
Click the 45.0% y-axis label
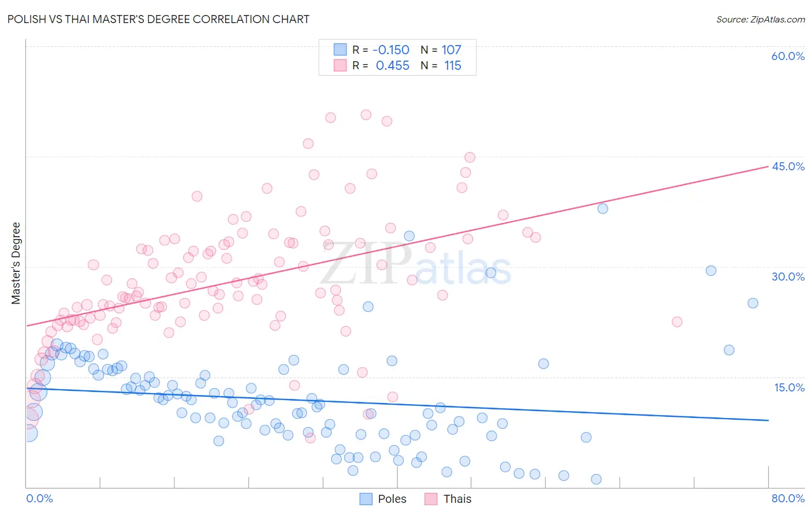point(788,166)
